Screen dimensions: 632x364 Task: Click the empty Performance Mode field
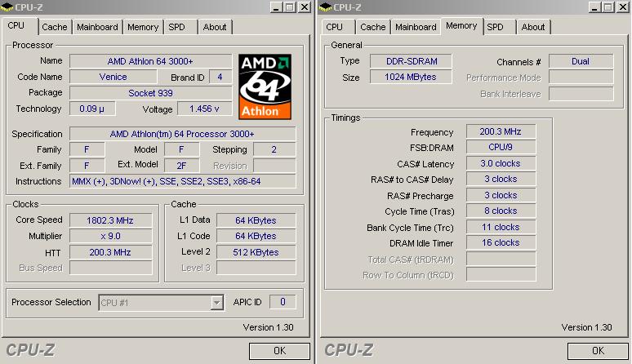[x=581, y=78]
